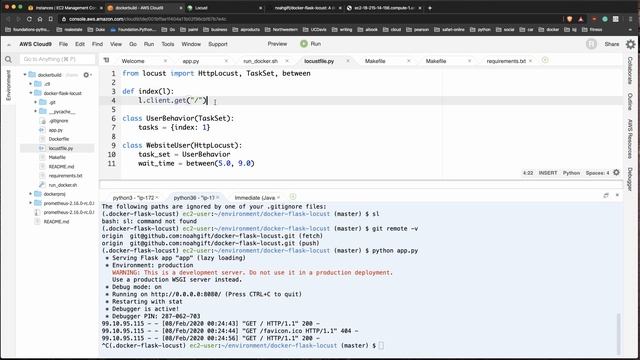640x360 pixels.
Task: Expand the .git folder
Action: (36, 102)
